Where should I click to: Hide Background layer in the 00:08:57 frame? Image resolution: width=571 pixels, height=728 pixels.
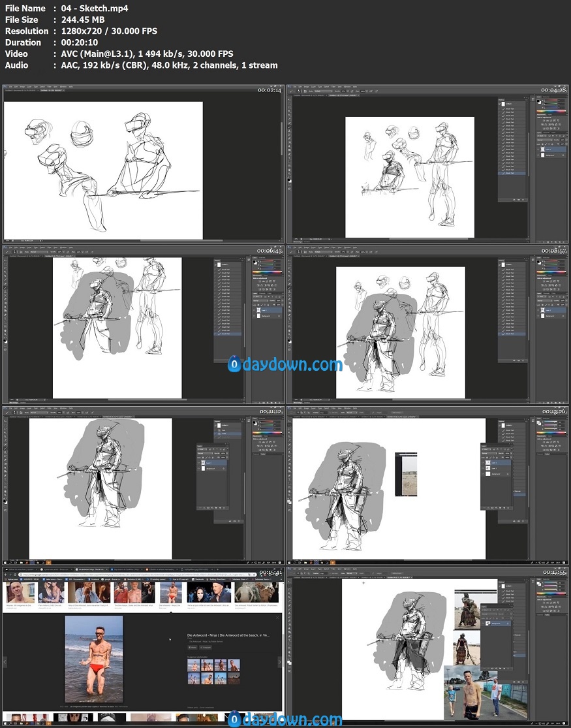point(538,316)
